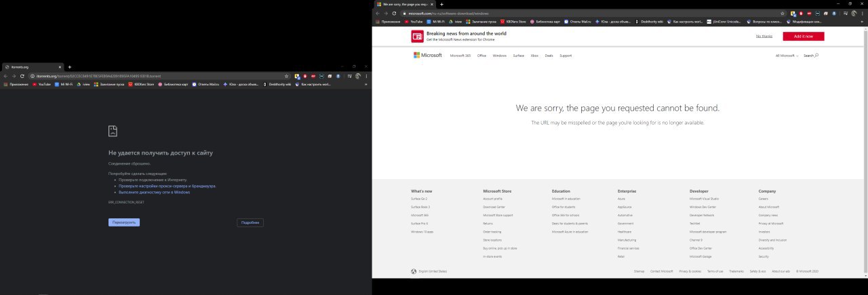
Task: Open Deals nav item
Action: (x=549, y=56)
